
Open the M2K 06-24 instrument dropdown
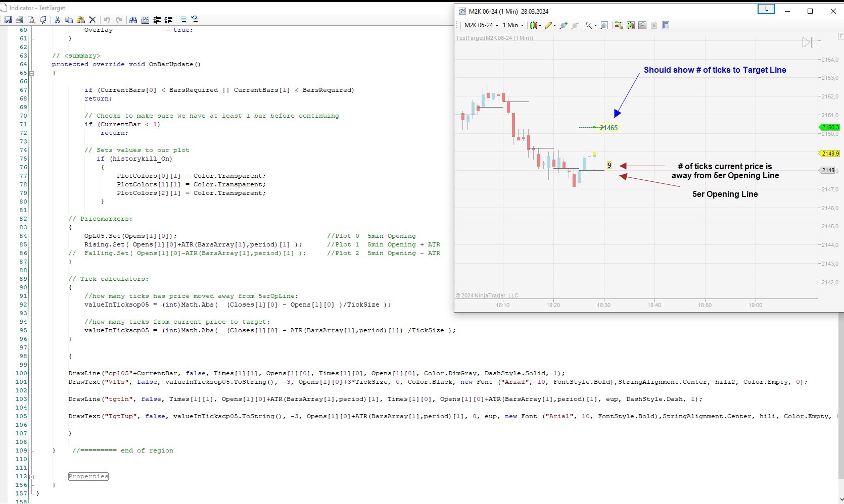coord(481,25)
